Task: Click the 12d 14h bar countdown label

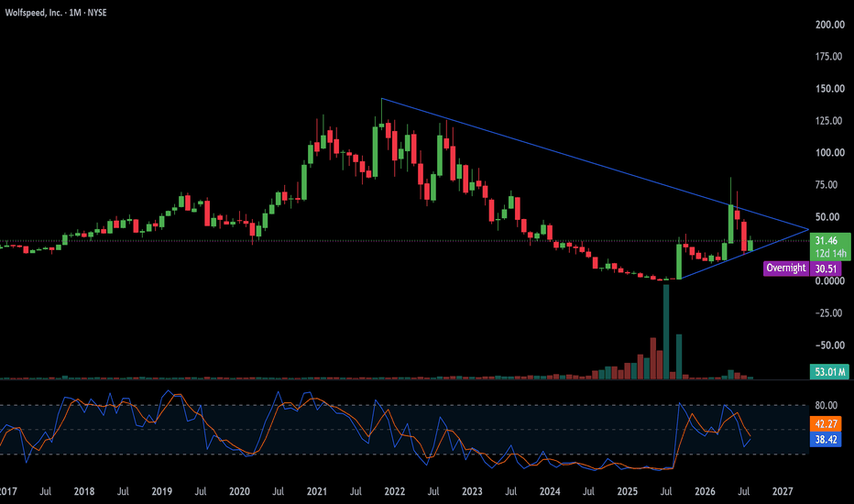Action: tap(830, 253)
